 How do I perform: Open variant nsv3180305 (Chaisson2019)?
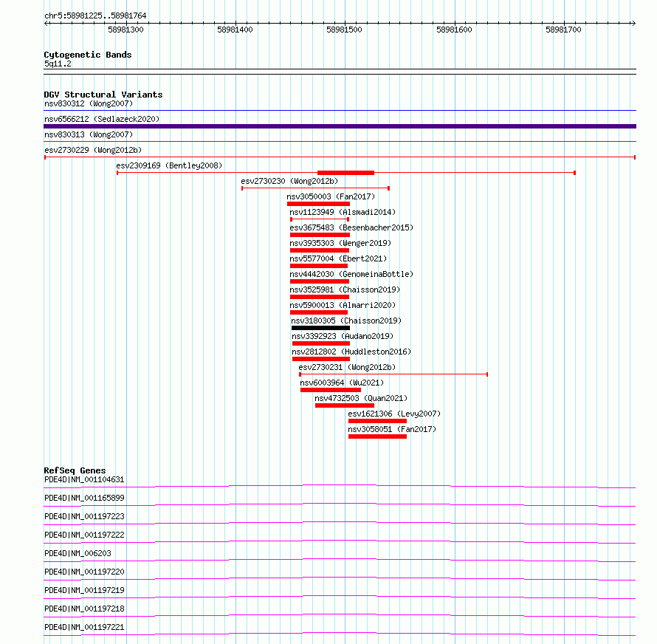[346, 321]
